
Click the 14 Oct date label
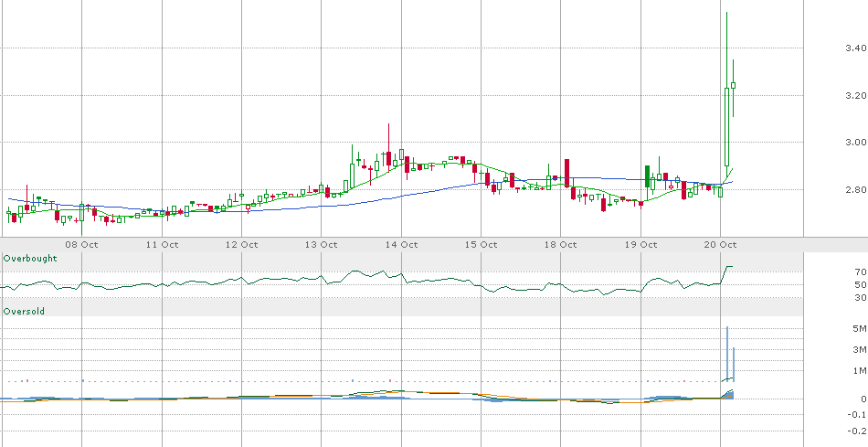click(x=401, y=244)
